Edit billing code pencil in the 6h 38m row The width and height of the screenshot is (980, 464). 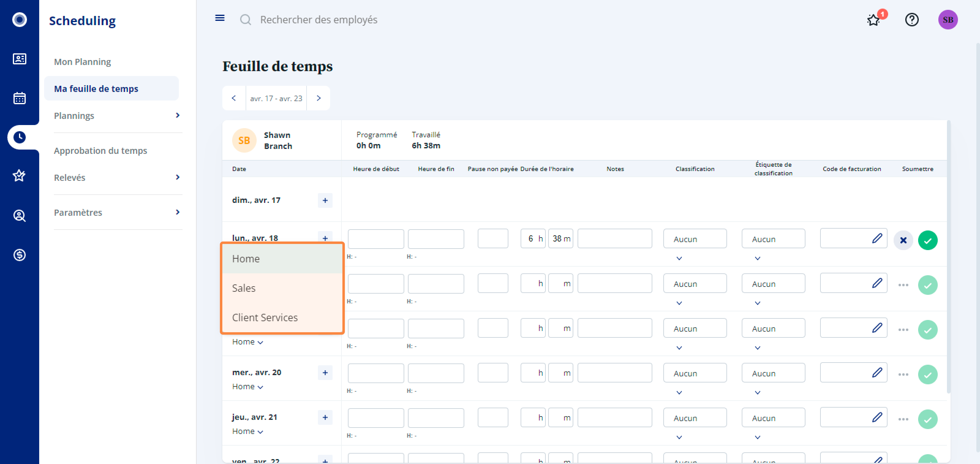pos(877,238)
